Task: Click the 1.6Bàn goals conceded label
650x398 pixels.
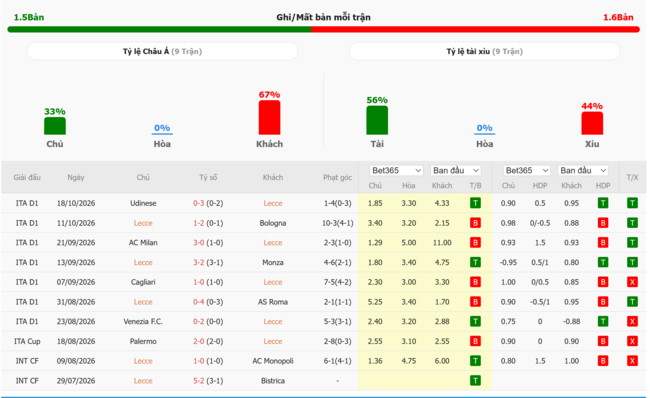Action: [x=618, y=17]
